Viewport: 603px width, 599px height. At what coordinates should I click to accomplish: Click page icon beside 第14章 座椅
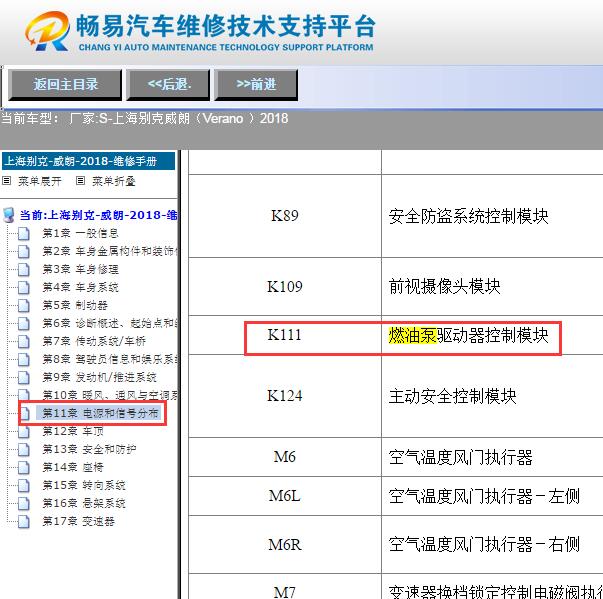(x=23, y=468)
